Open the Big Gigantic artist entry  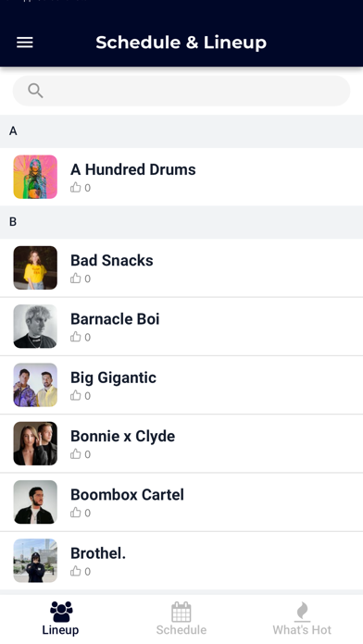click(181, 385)
